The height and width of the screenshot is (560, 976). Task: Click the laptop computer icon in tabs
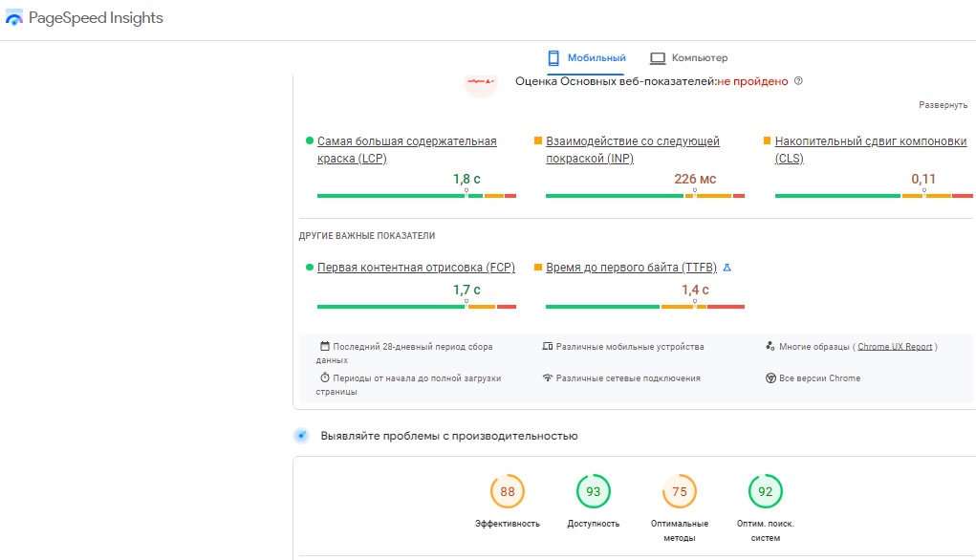(658, 58)
